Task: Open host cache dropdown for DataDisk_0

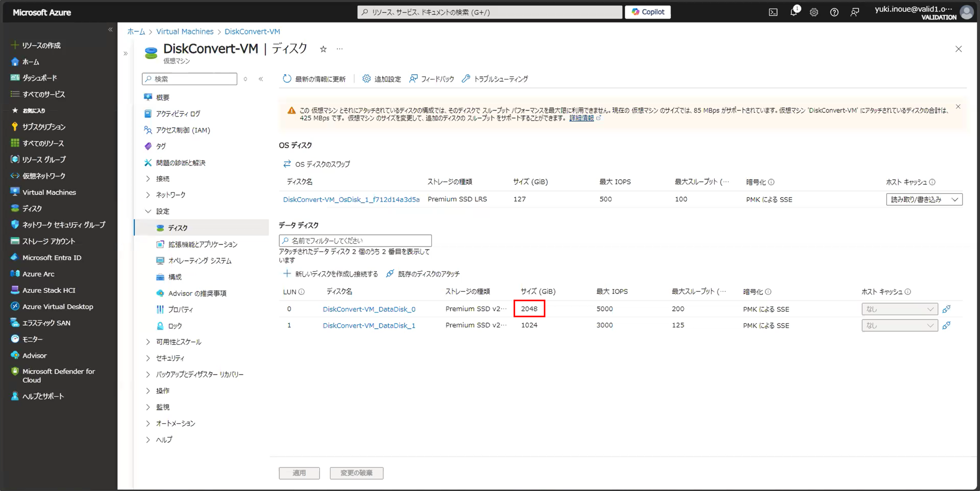Action: pos(899,309)
